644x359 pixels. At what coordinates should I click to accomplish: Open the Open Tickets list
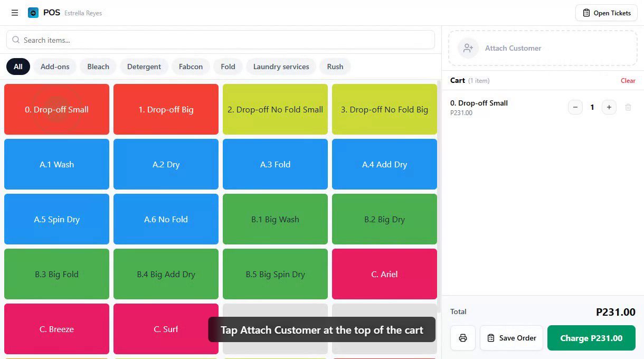click(x=607, y=13)
